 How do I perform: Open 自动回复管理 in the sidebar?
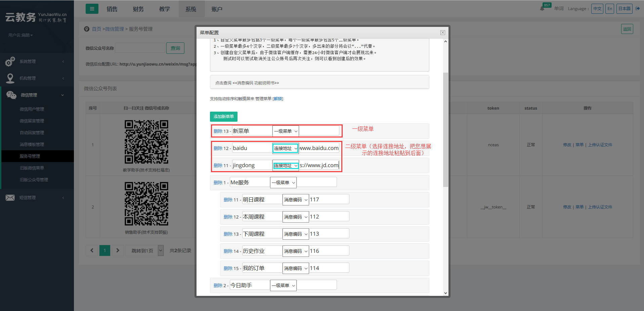tap(32, 133)
